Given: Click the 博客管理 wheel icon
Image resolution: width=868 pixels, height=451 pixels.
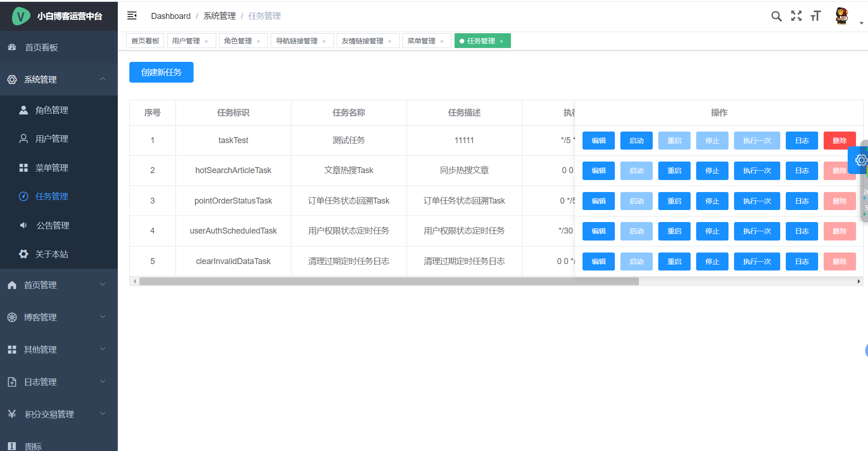Looking at the screenshot, I should tap(12, 317).
